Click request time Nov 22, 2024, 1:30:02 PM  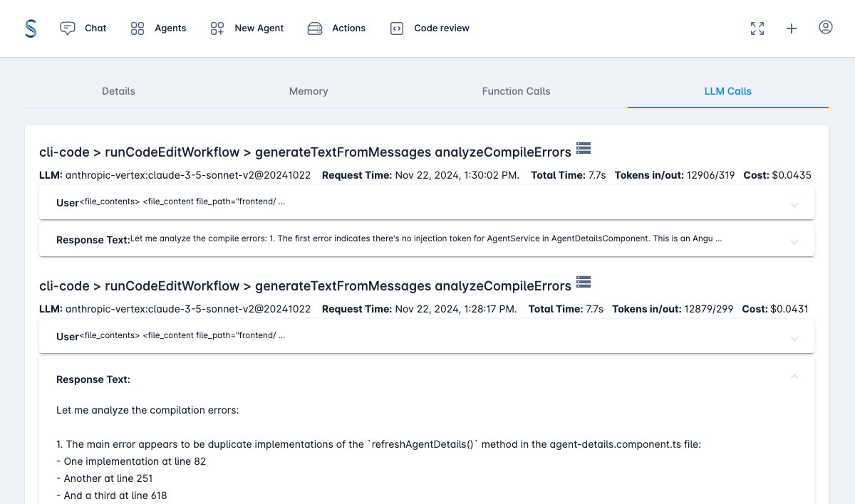[457, 175]
